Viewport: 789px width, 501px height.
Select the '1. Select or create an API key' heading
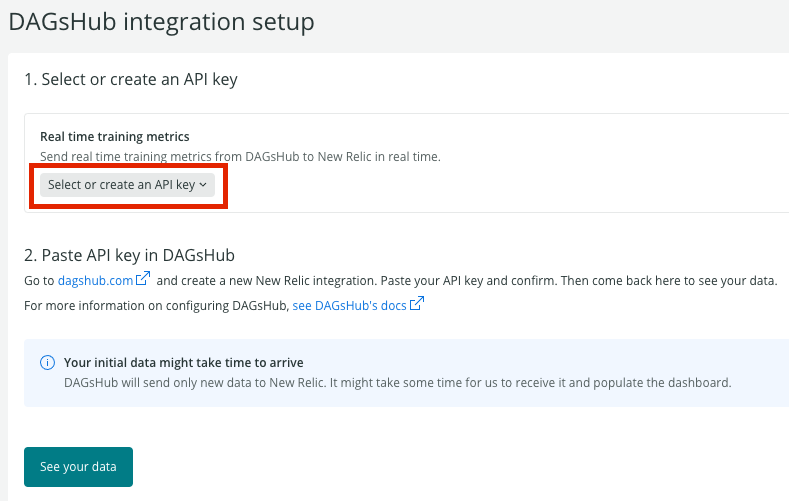(131, 79)
